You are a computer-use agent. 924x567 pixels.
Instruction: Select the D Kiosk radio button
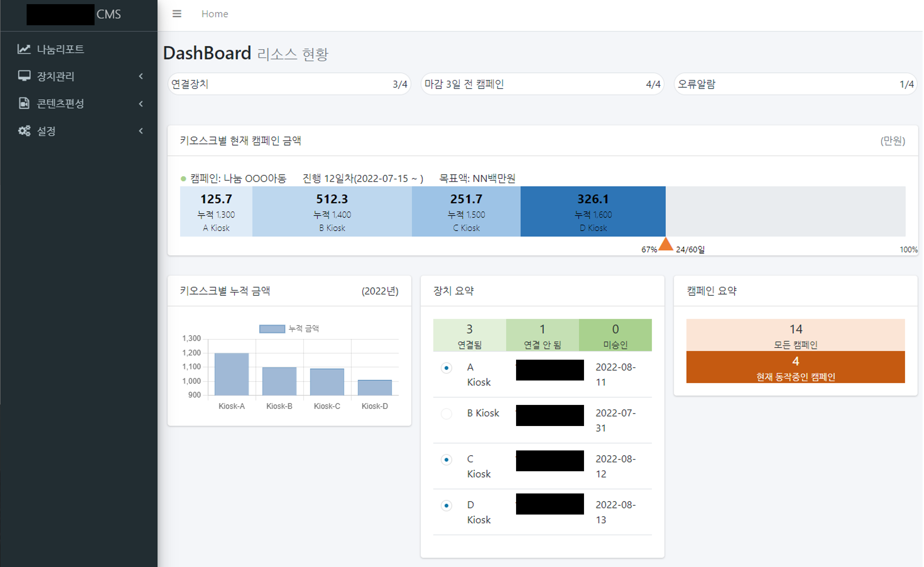[x=446, y=506]
